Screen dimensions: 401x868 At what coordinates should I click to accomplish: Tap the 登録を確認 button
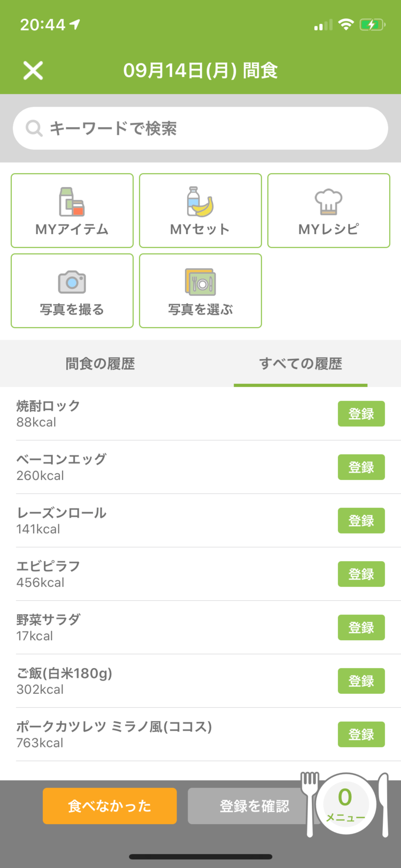[x=254, y=806]
